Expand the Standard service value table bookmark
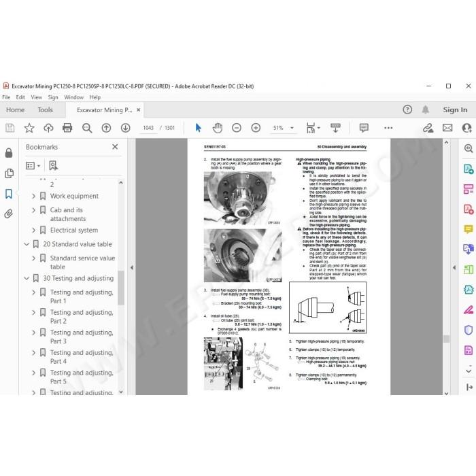Image resolution: width=476 pixels, height=476 pixels. (34, 258)
